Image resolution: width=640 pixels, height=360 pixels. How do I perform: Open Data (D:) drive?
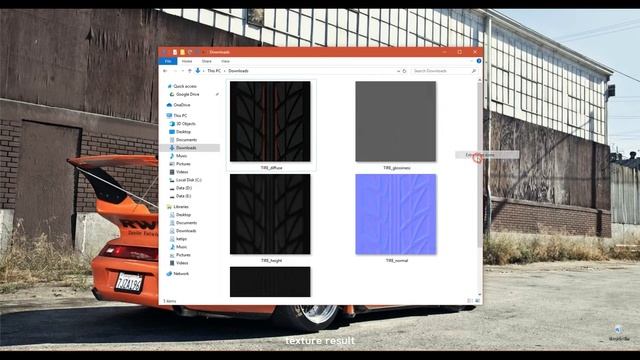(184, 188)
